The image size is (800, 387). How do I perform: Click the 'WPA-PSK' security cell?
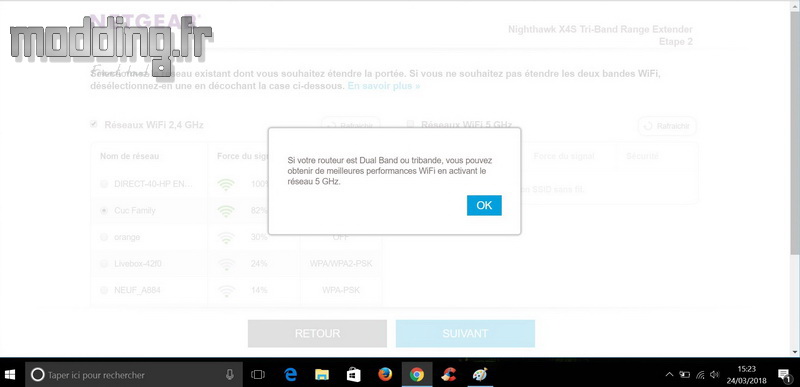[x=341, y=290]
